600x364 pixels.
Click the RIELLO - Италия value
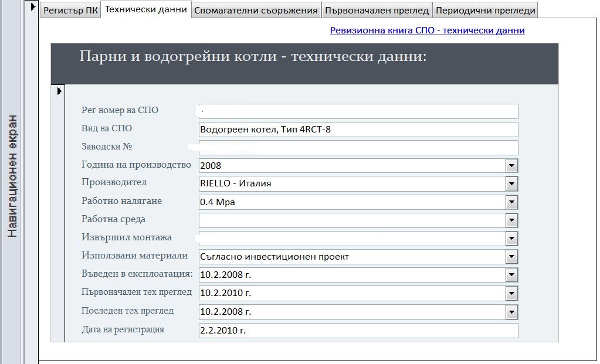(235, 183)
